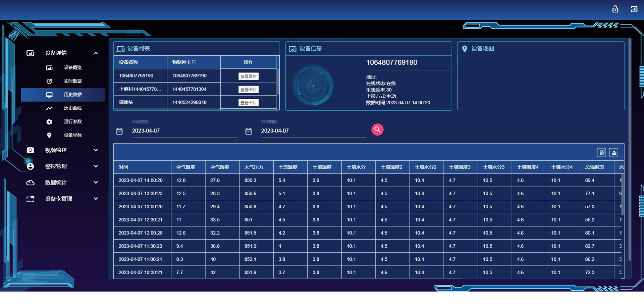Viewport: 644px width, 307px height.
Task: Click the logout icon at top right
Action: tap(634, 9)
